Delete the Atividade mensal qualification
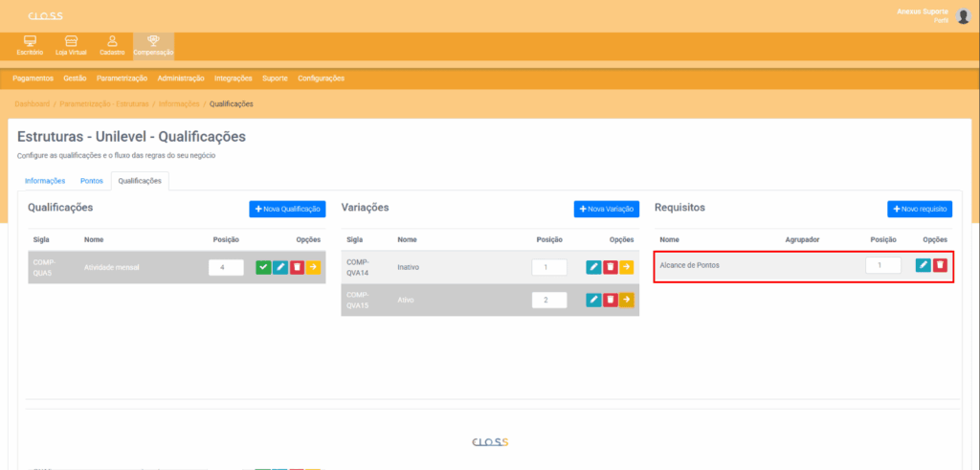This screenshot has width=980, height=470. tap(297, 268)
